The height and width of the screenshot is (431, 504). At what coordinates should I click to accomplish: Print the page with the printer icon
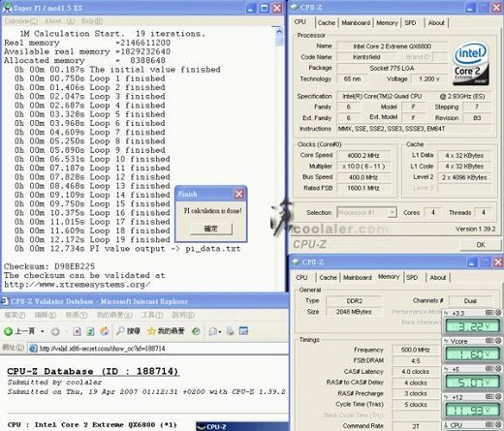coord(230,331)
